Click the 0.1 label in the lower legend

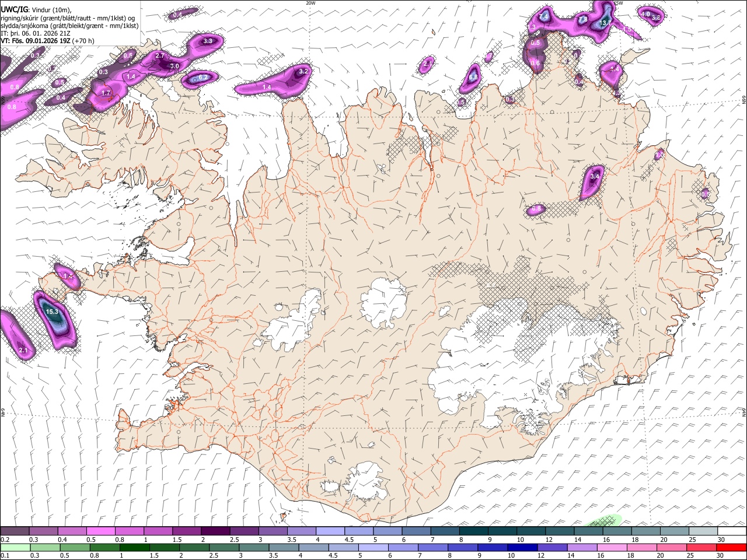[5, 555]
